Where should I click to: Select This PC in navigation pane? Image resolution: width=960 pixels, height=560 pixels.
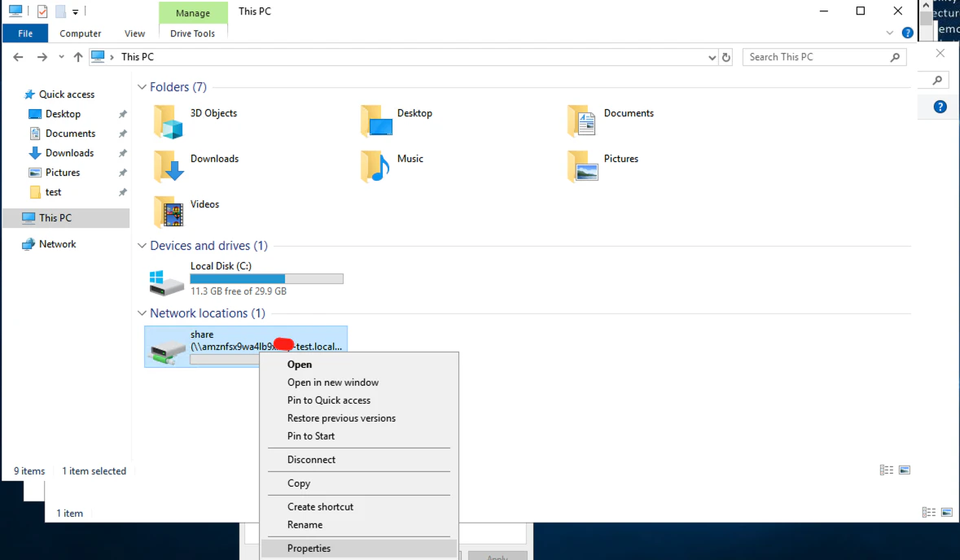coord(66,218)
